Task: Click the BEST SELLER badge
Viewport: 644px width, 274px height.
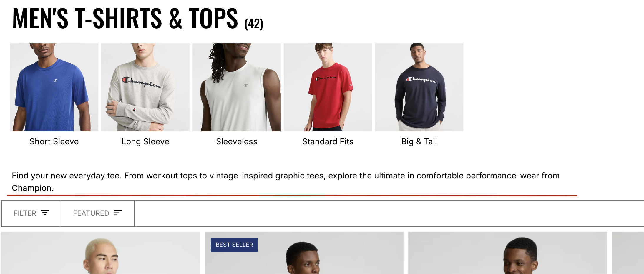Action: (234, 245)
